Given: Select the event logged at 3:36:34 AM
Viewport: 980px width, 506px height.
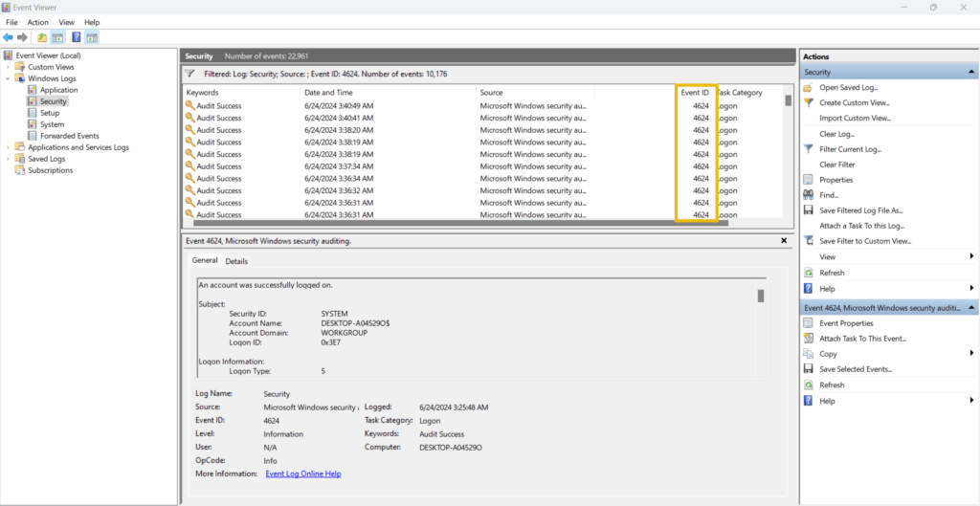Looking at the screenshot, I should pyautogui.click(x=483, y=179).
